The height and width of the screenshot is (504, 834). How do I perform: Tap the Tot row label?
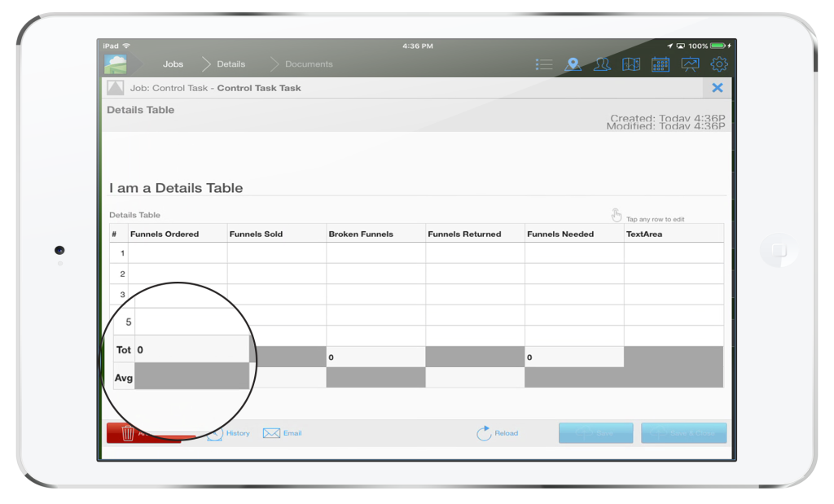tap(124, 350)
